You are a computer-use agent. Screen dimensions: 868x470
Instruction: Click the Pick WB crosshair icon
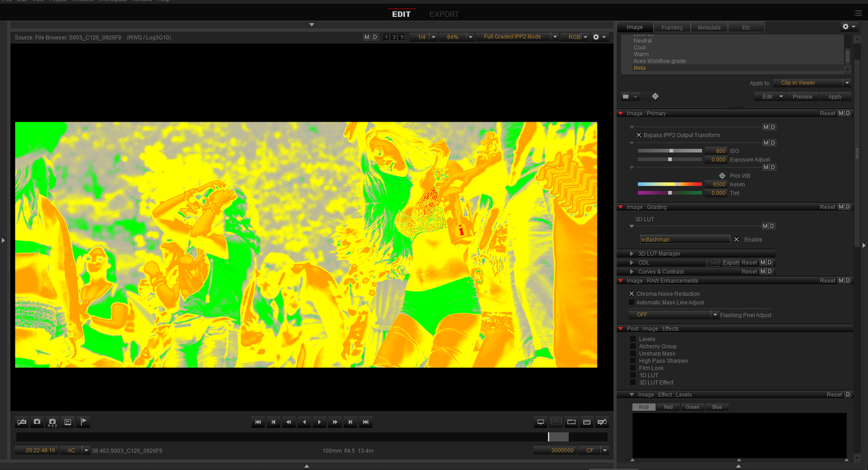click(722, 176)
